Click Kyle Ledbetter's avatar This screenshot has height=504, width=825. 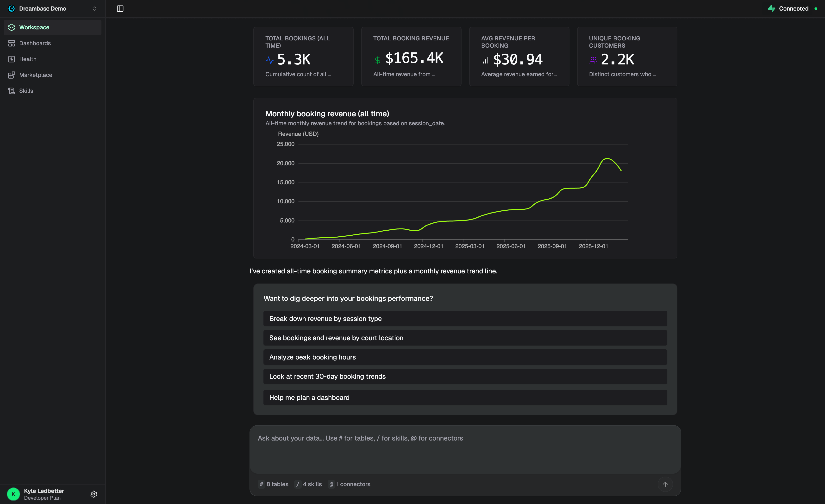pyautogui.click(x=13, y=494)
